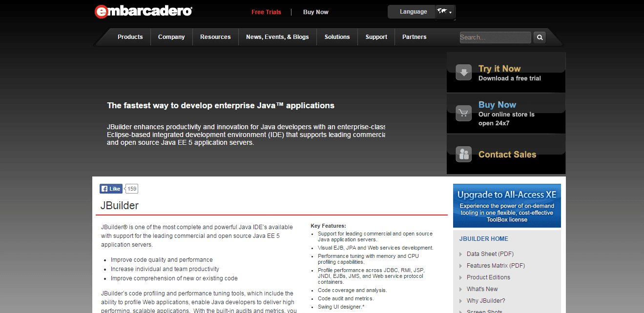Click "Improve code quality and performance" bullet
The image size is (644, 313).
click(162, 260)
